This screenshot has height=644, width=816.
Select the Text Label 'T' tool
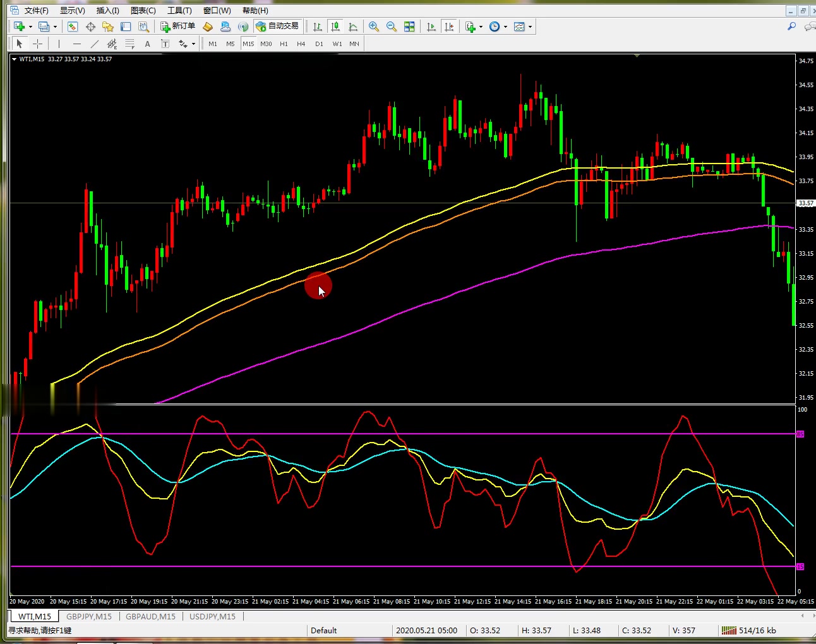click(165, 44)
